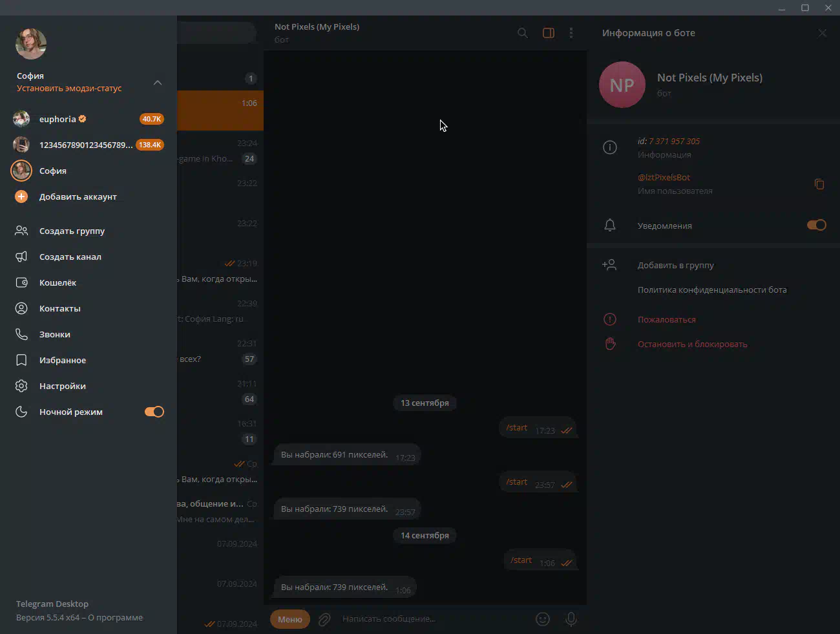
Task: Close the bot information panel
Action: coord(822,33)
